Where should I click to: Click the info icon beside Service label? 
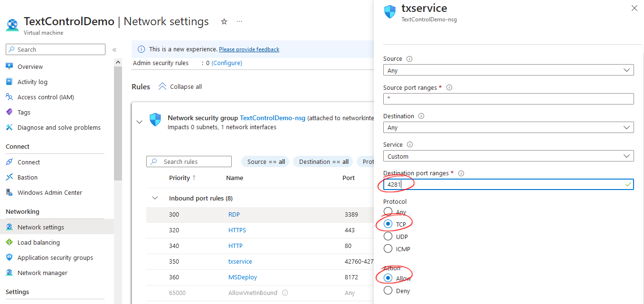(410, 144)
